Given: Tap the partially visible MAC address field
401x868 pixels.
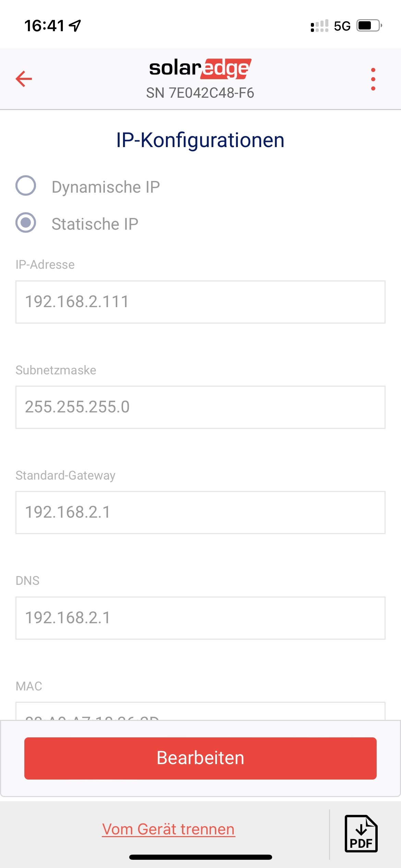Looking at the screenshot, I should [200, 712].
